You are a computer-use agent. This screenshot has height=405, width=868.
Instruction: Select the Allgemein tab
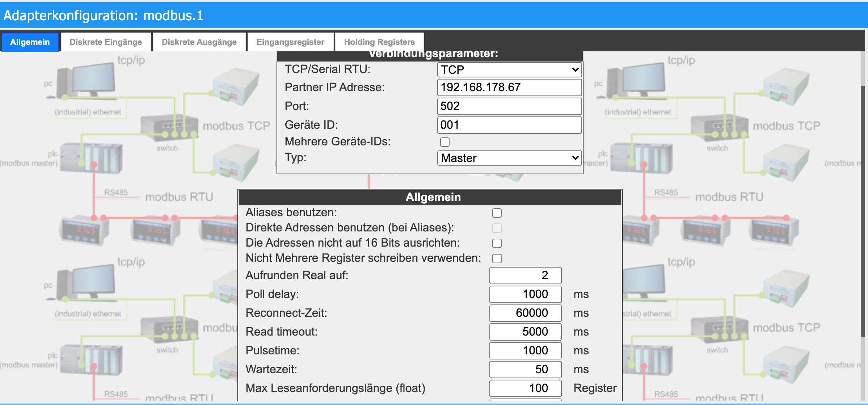point(30,42)
